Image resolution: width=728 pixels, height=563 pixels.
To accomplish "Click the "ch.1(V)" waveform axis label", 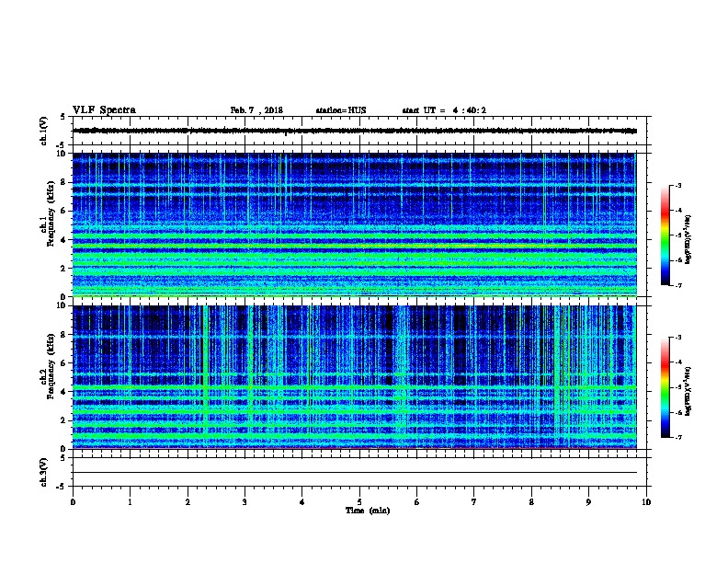I will [x=44, y=131].
